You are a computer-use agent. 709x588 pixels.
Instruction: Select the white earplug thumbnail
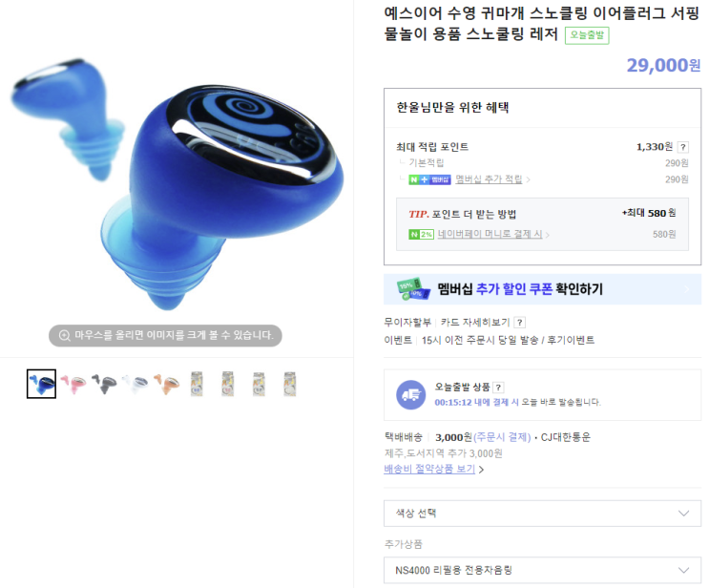click(x=136, y=384)
